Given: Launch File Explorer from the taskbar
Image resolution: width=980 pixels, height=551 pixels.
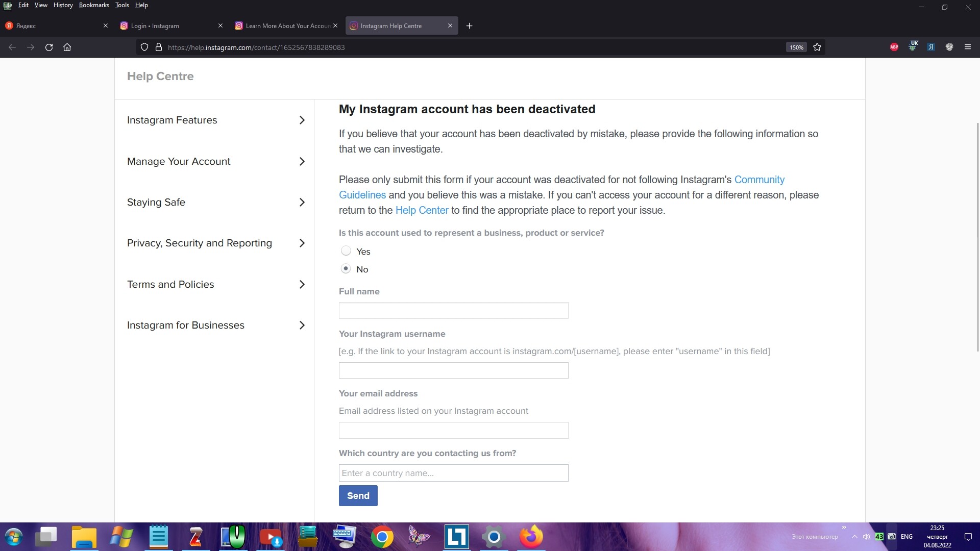Looking at the screenshot, I should [x=84, y=537].
